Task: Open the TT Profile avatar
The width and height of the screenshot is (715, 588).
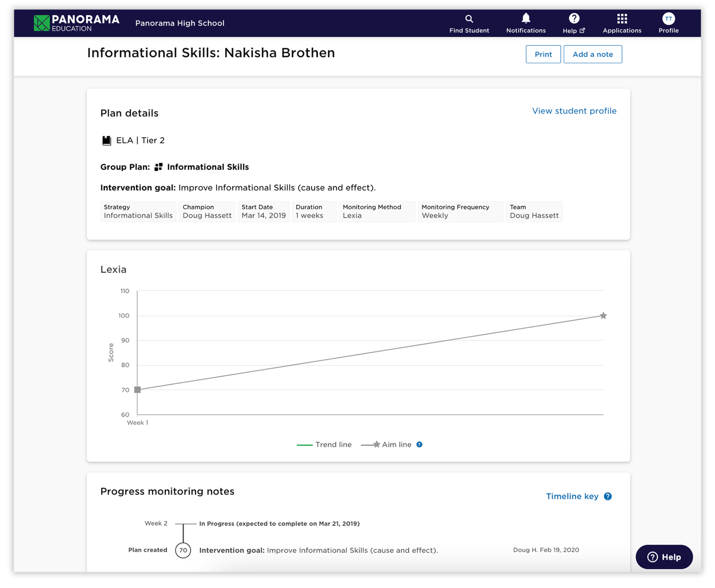Action: click(x=668, y=19)
